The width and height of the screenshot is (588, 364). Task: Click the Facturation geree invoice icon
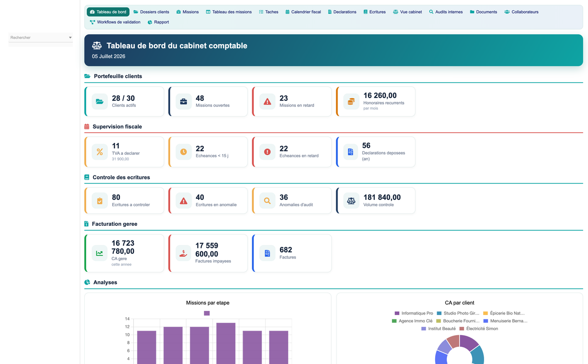click(86, 224)
